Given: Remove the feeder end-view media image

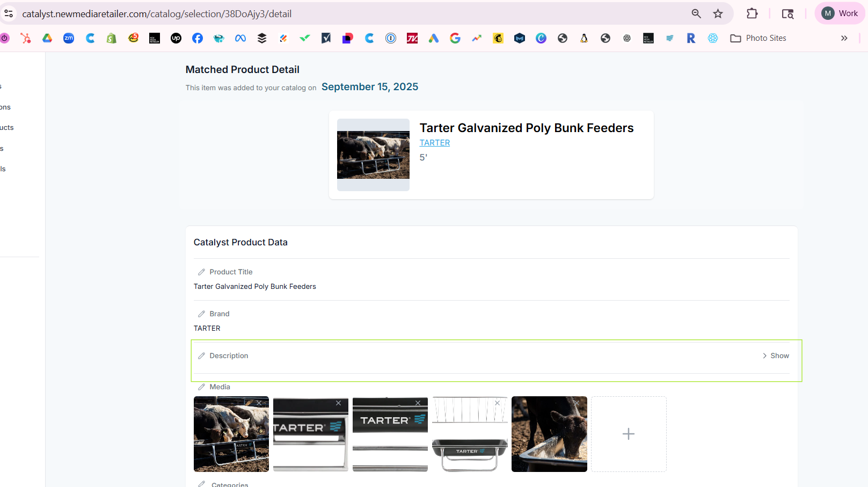Looking at the screenshot, I should point(498,403).
